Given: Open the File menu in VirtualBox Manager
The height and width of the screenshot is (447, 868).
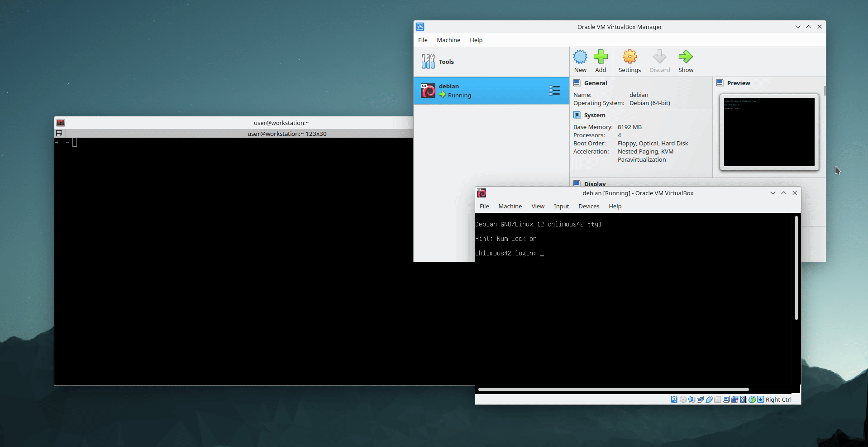Looking at the screenshot, I should (423, 40).
